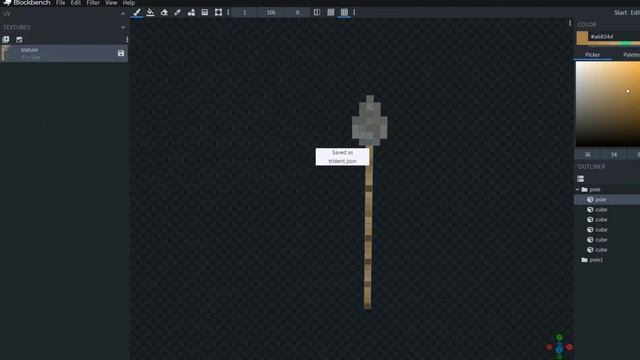Screen dimensions: 640x360
Task: Click the Saved as trident.json notification
Action: coord(342,157)
